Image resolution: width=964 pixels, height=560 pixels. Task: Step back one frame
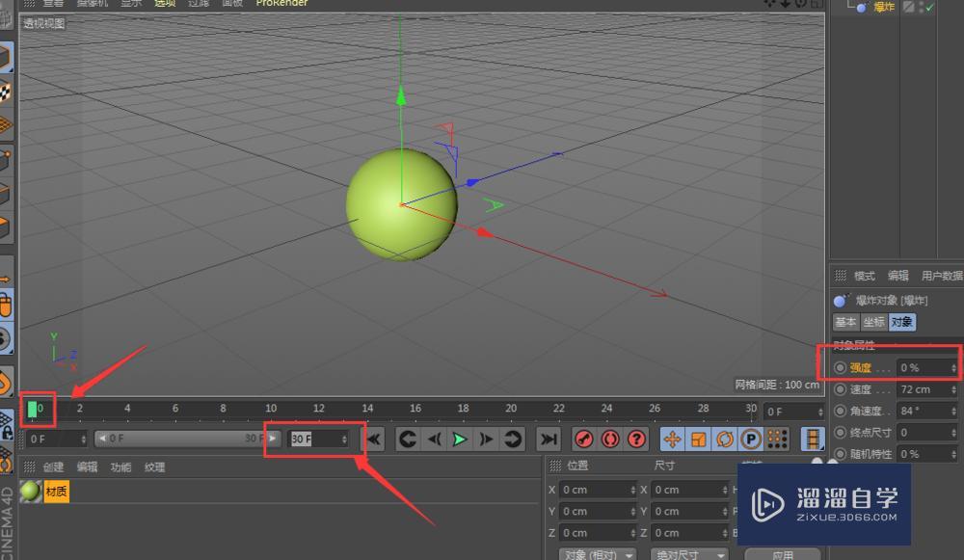(x=434, y=439)
